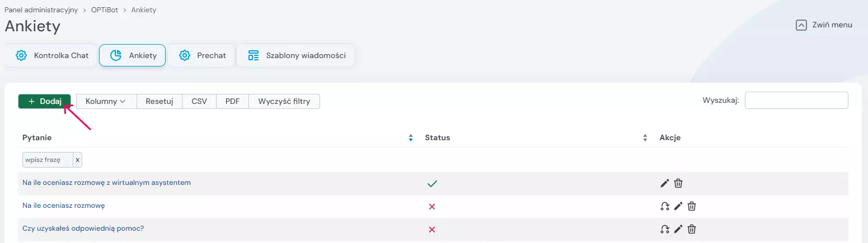The width and height of the screenshot is (868, 243).
Task: Sort the table by Status column
Action: 645,138
